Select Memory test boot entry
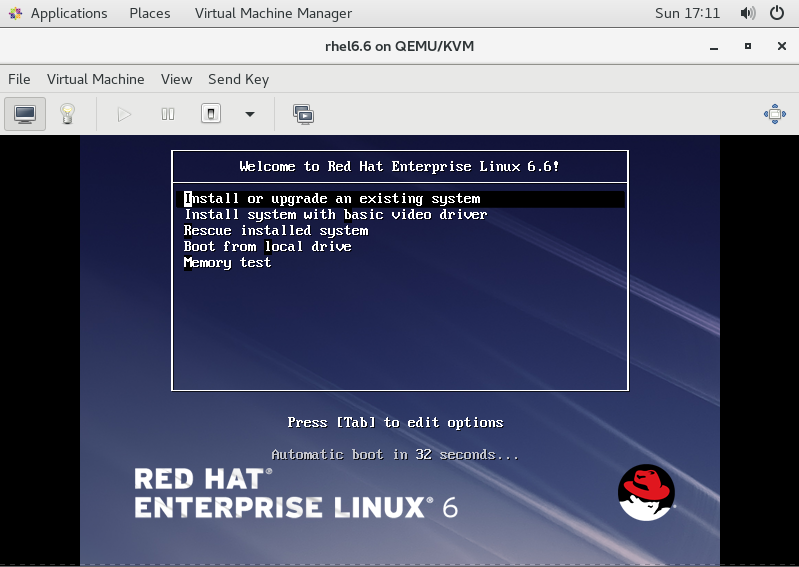The image size is (799, 567). pyautogui.click(x=227, y=263)
